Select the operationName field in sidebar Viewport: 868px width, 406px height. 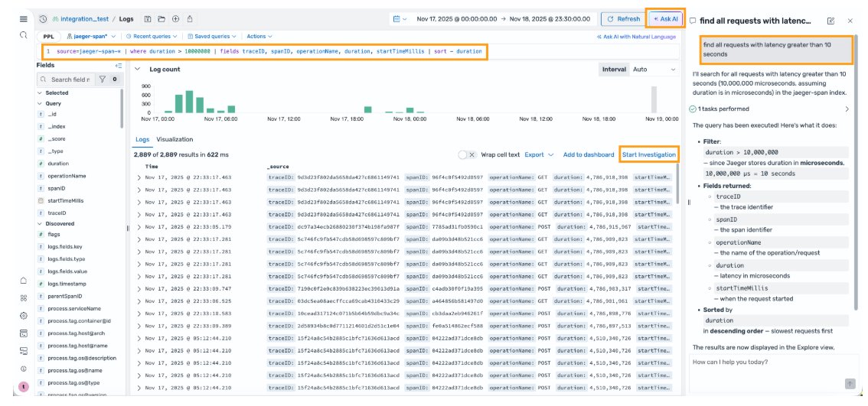click(x=67, y=176)
